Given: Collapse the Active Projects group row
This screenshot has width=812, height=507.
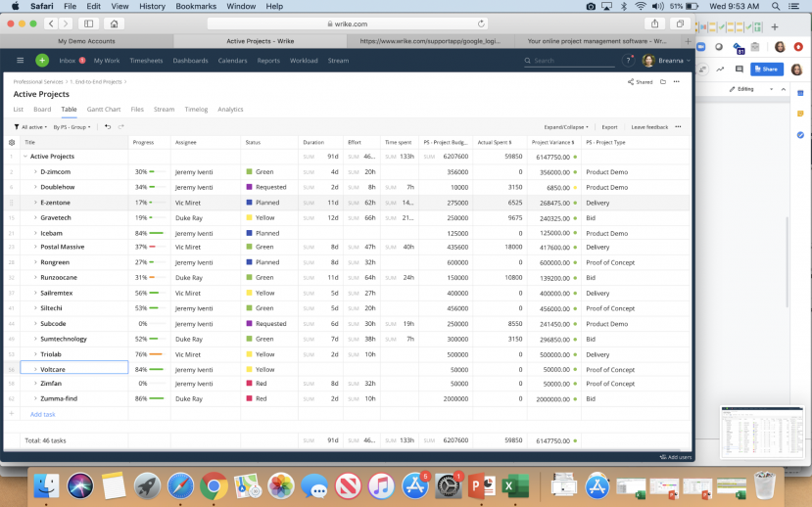Looking at the screenshot, I should coord(24,157).
